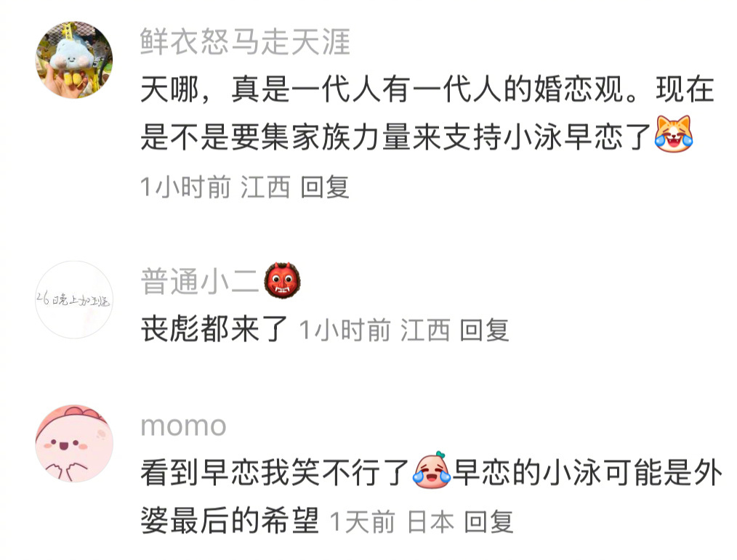Reply to the 丧彪都来了 comment via 回复

coord(484,330)
